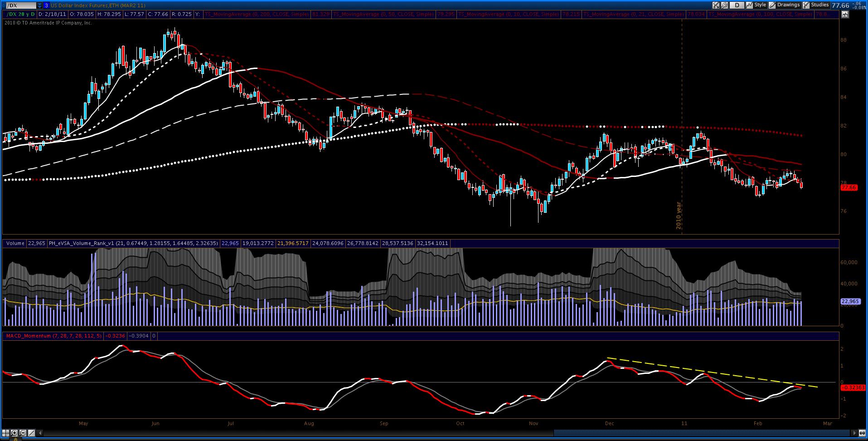
Task: Select the yellow dashed trendline on the MACD panel
Action: pos(713,373)
